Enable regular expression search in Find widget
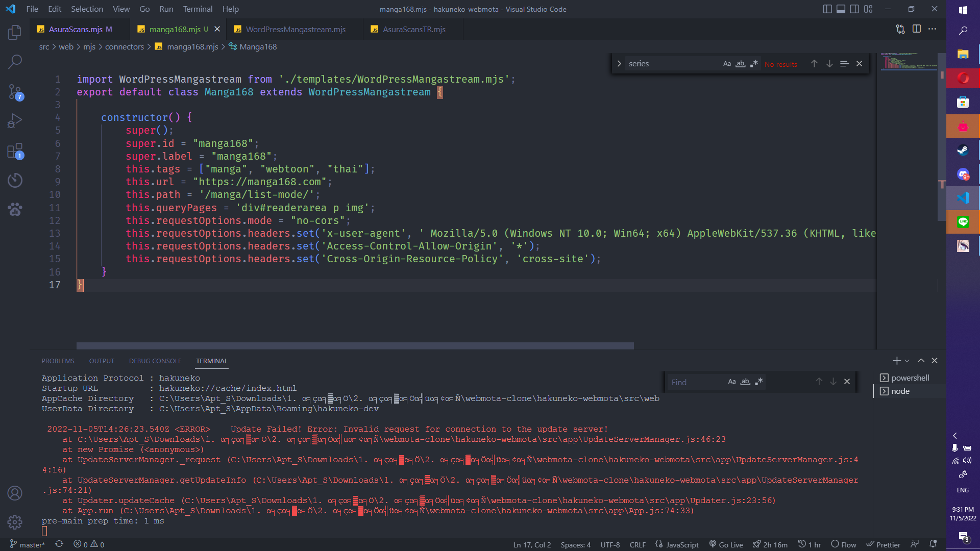The width and height of the screenshot is (980, 551). click(x=754, y=63)
